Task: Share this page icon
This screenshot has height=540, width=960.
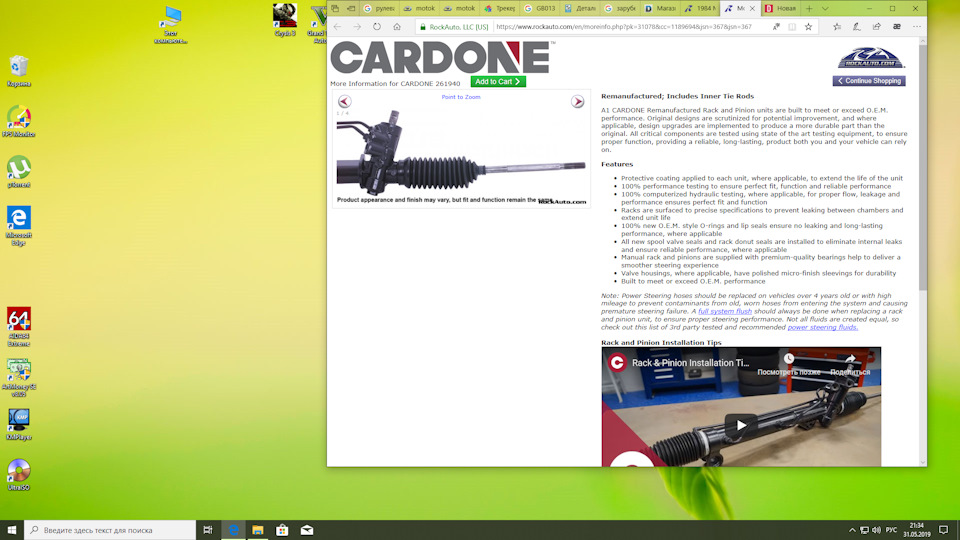Action: point(876,26)
